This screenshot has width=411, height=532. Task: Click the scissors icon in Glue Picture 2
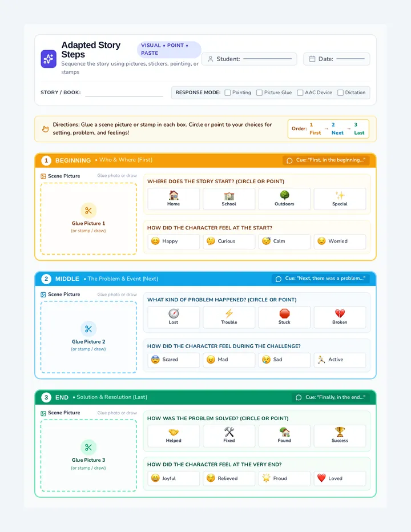pos(88,329)
